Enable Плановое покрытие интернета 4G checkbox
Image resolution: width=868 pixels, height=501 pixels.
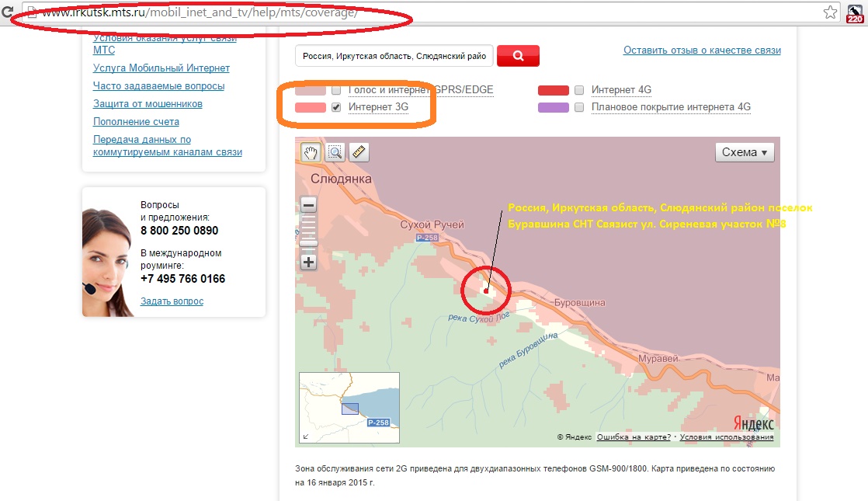click(579, 107)
